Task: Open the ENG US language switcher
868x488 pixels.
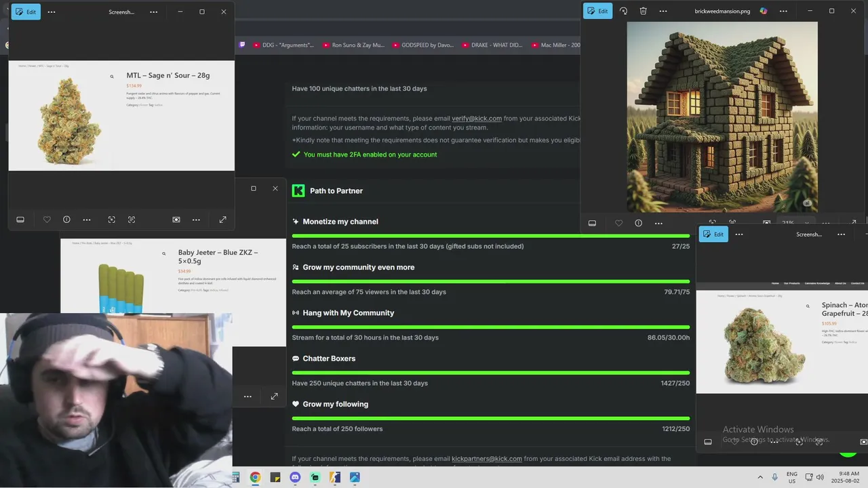Action: pyautogui.click(x=792, y=477)
